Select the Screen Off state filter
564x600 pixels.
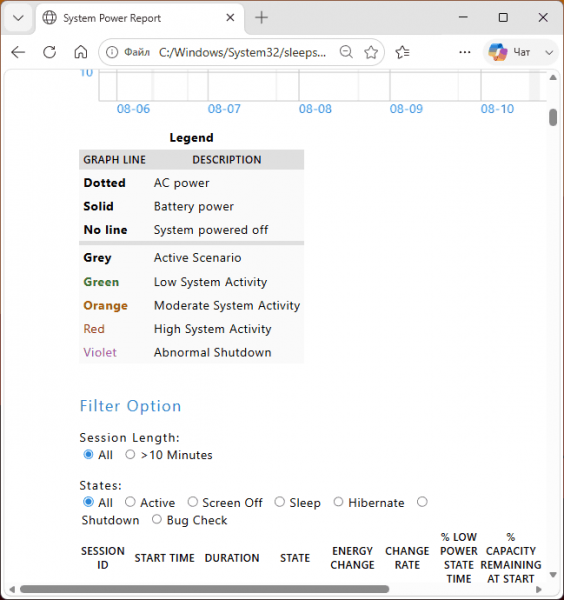[192, 502]
